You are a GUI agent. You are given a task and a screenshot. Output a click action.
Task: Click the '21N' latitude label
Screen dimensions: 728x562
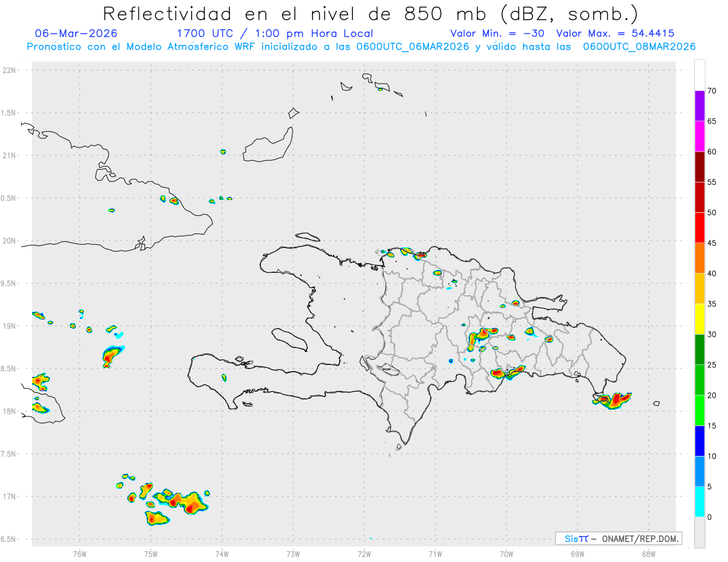(10, 156)
